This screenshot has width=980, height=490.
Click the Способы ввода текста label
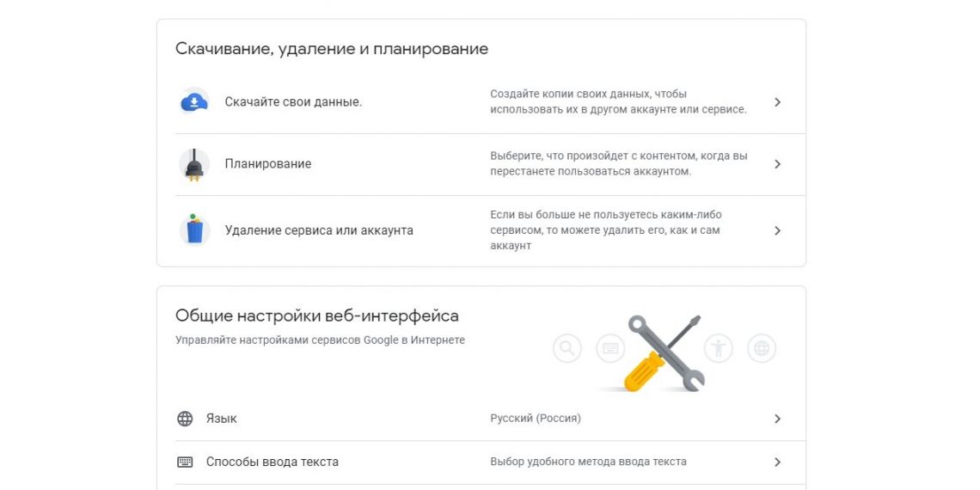(273, 462)
